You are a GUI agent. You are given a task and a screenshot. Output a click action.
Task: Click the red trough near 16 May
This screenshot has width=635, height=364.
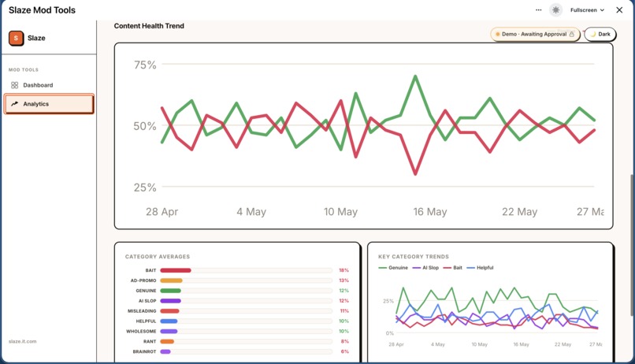click(x=415, y=174)
